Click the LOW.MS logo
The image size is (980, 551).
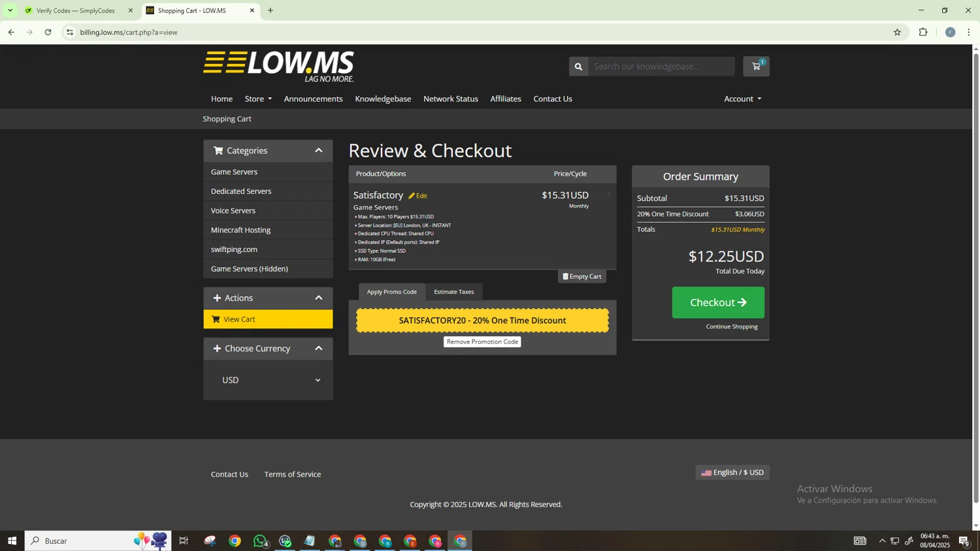(x=278, y=67)
